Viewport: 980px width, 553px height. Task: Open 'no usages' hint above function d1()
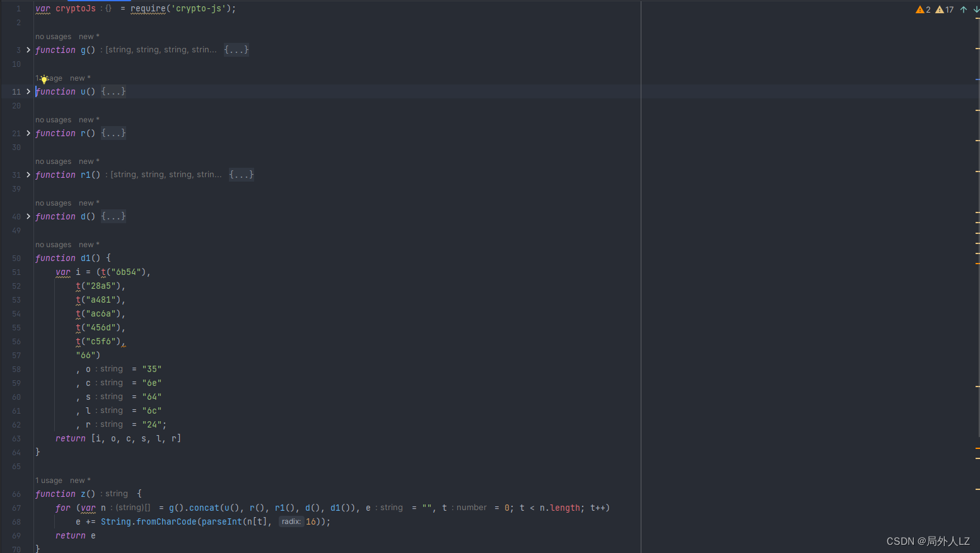[54, 245]
